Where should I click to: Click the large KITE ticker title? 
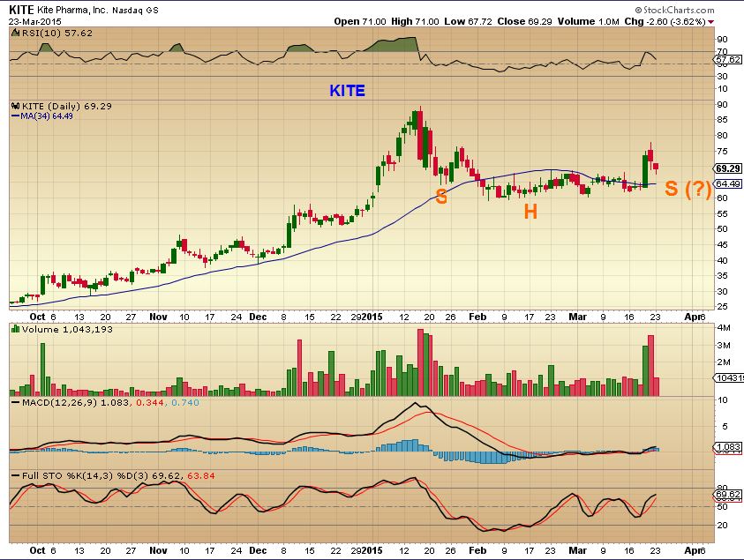[21, 10]
